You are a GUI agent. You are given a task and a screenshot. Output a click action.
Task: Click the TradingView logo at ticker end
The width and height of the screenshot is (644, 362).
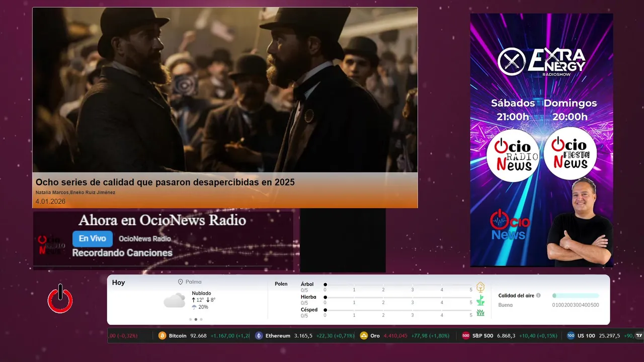click(639, 336)
